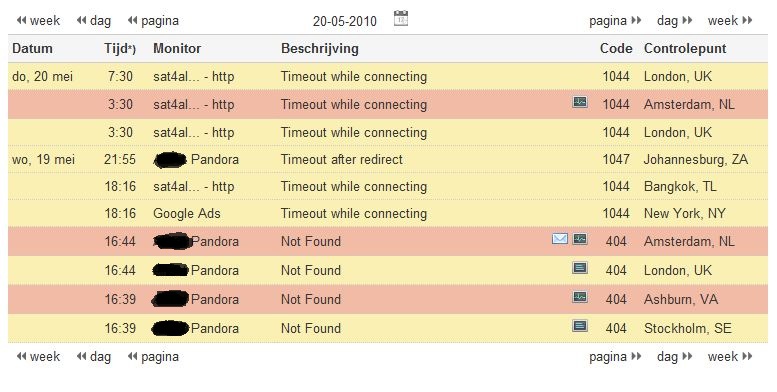Viewport: 777px width, 392px height.
Task: Click the bottom-left previous 'week' link
Action: click(x=38, y=356)
